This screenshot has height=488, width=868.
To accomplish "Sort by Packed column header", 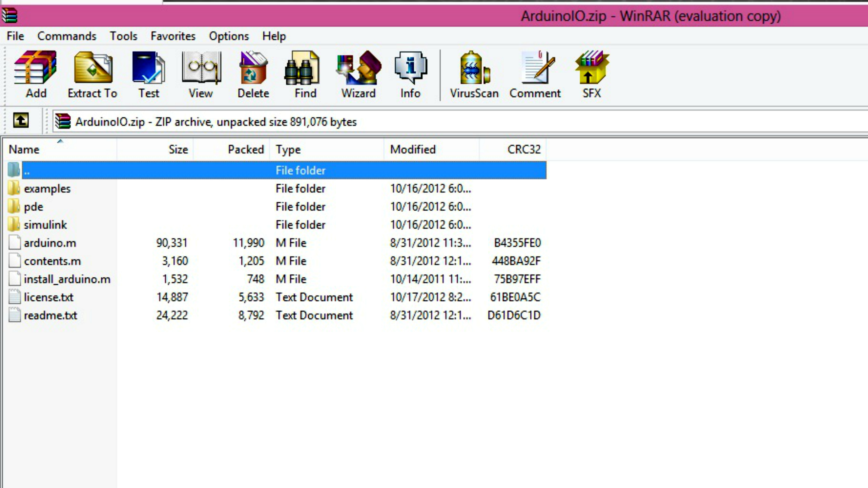I will point(231,149).
